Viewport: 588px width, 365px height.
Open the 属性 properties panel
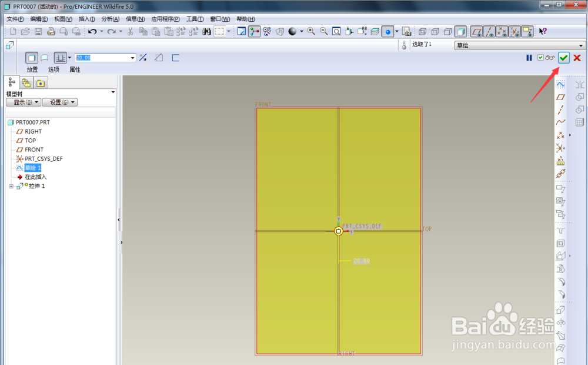pyautogui.click(x=75, y=69)
